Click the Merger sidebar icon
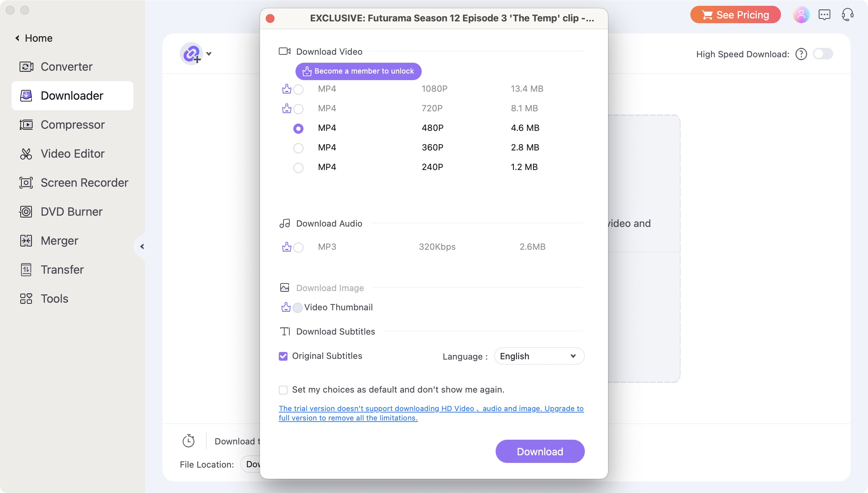 click(x=26, y=240)
